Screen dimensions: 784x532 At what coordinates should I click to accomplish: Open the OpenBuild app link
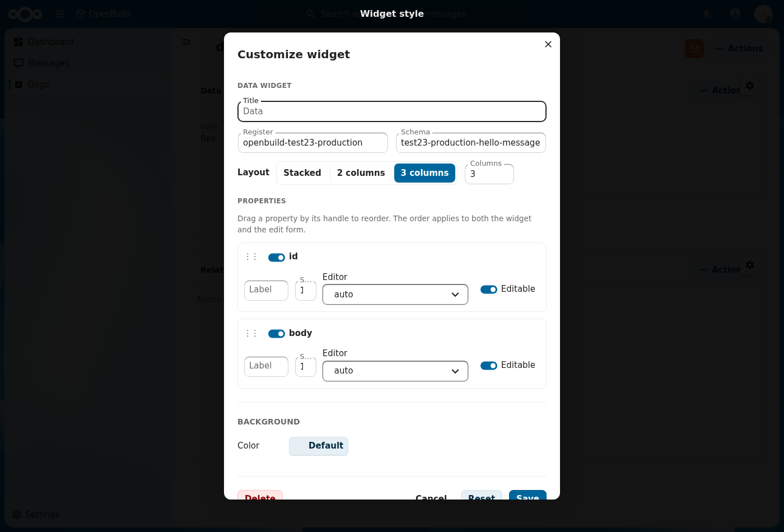click(103, 14)
